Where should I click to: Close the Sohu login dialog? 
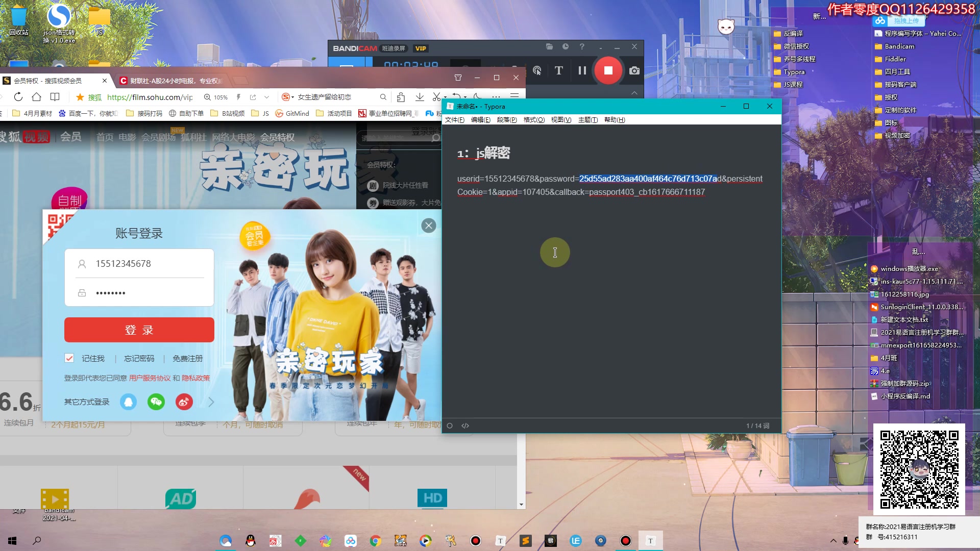point(429,226)
